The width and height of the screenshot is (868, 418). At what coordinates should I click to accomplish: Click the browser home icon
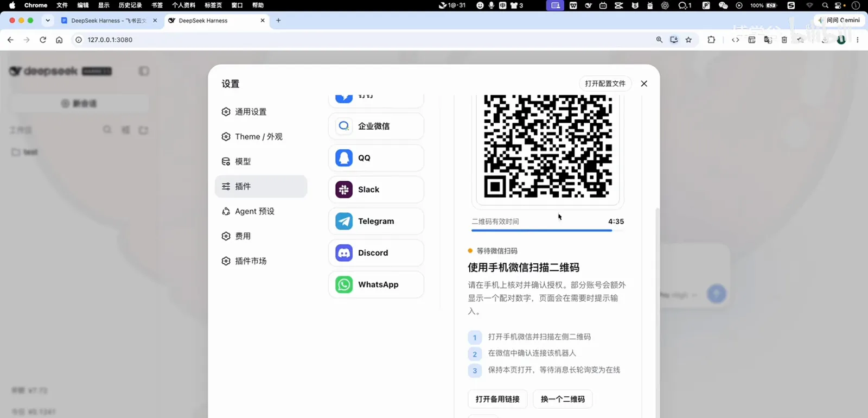[59, 40]
